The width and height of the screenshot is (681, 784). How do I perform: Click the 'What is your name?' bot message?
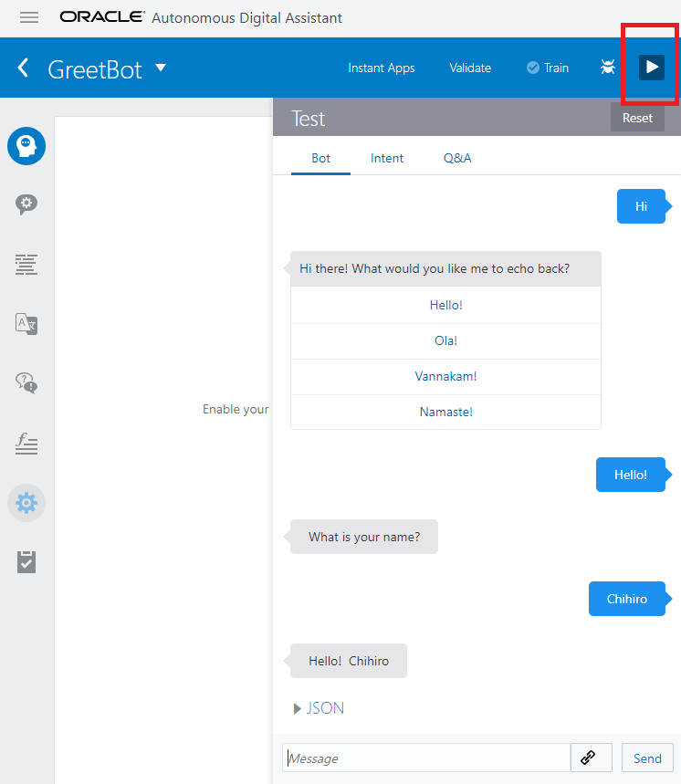[x=364, y=537]
